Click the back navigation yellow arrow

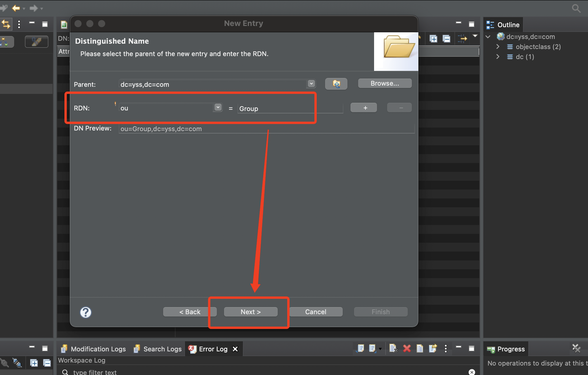pos(16,8)
